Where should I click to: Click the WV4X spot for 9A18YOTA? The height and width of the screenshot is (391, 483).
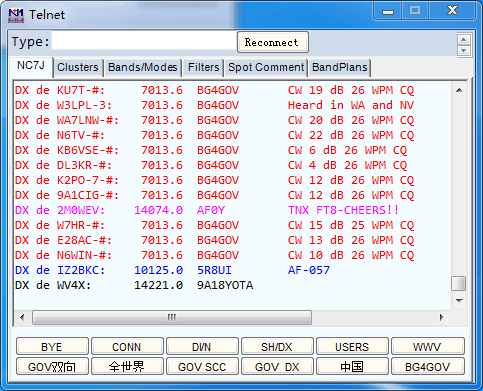[134, 285]
